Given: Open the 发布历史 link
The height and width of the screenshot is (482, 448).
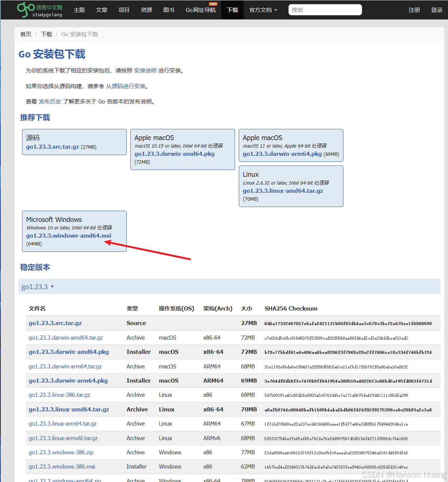Looking at the screenshot, I should click(x=50, y=102).
